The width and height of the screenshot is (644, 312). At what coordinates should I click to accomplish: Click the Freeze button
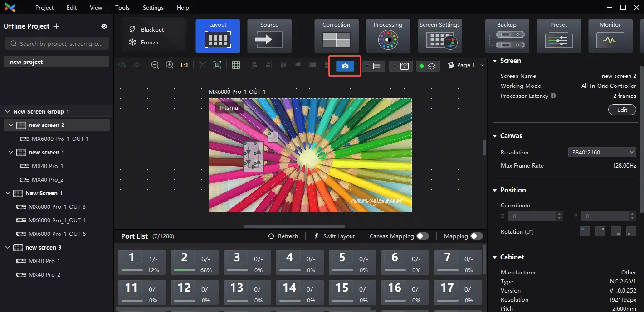pos(145,42)
